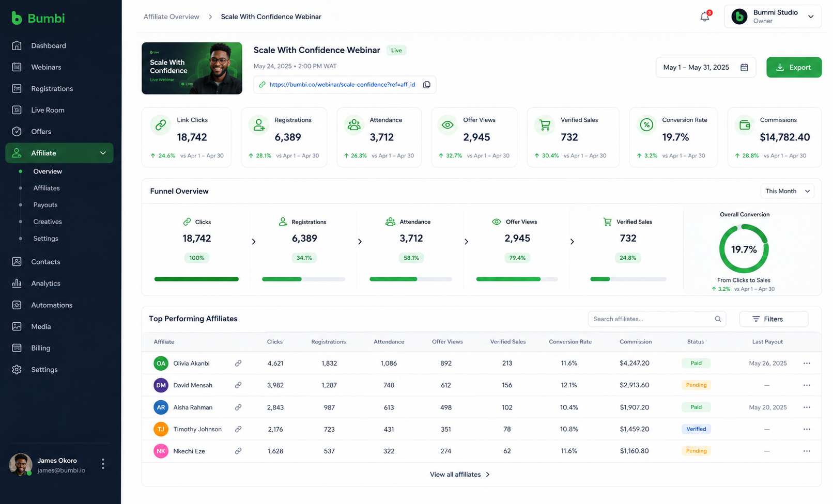Copy Aisha Rahman's affiliate link icon
The image size is (833, 504).
pos(238,407)
